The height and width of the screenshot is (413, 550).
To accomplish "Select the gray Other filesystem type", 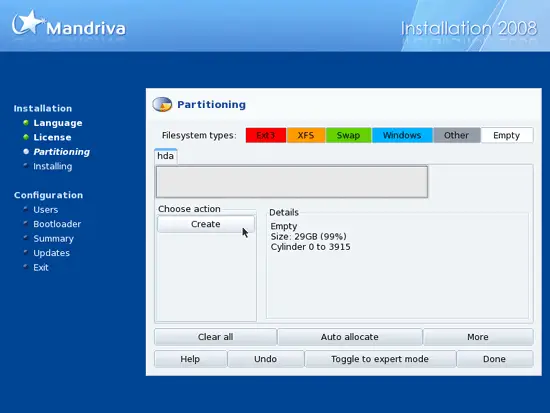I will pyautogui.click(x=456, y=135).
